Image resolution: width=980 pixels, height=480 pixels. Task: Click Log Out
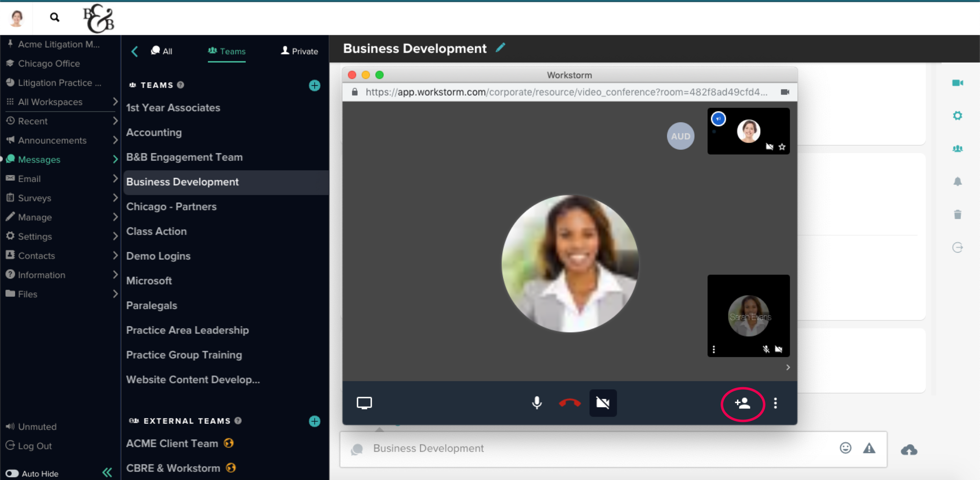[x=29, y=446]
